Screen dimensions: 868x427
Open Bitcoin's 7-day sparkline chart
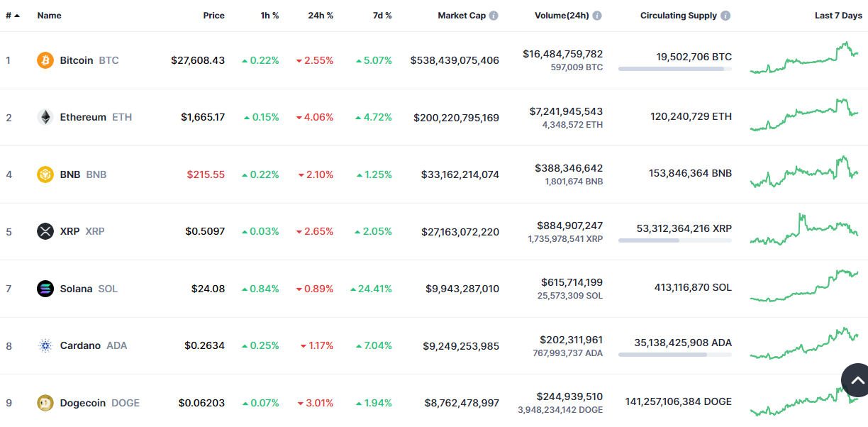804,57
